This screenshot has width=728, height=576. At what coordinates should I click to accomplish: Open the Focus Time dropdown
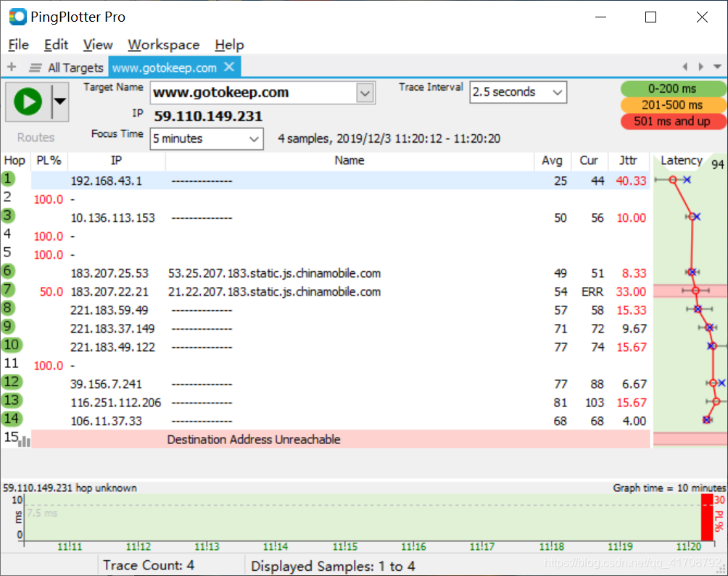[x=207, y=138]
